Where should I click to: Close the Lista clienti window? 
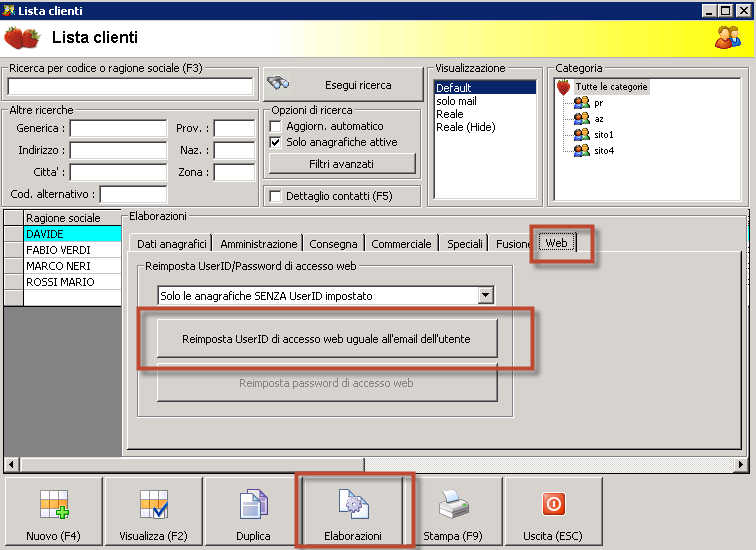pos(743,11)
